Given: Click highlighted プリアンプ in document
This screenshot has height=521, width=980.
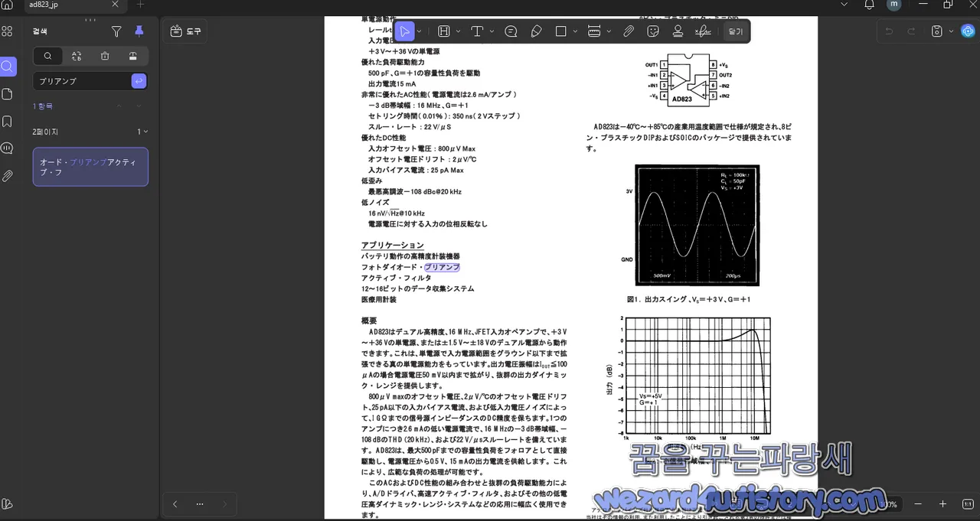Looking at the screenshot, I should 443,267.
